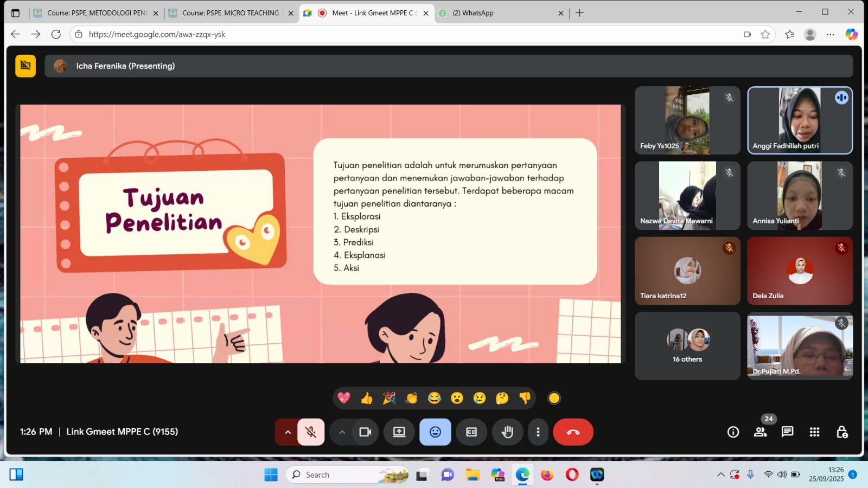Send the thumbs up reaction
The width and height of the screenshot is (868, 488).
pos(367,399)
